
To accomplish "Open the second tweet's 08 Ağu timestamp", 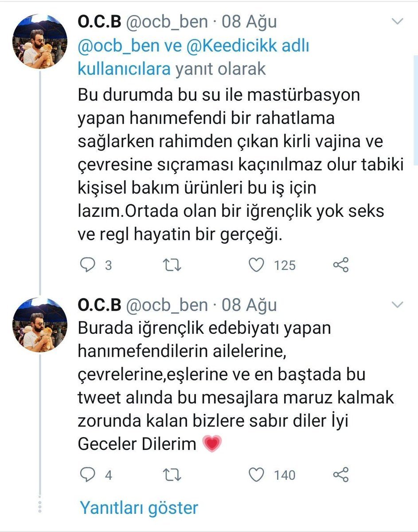I will pos(250,305).
